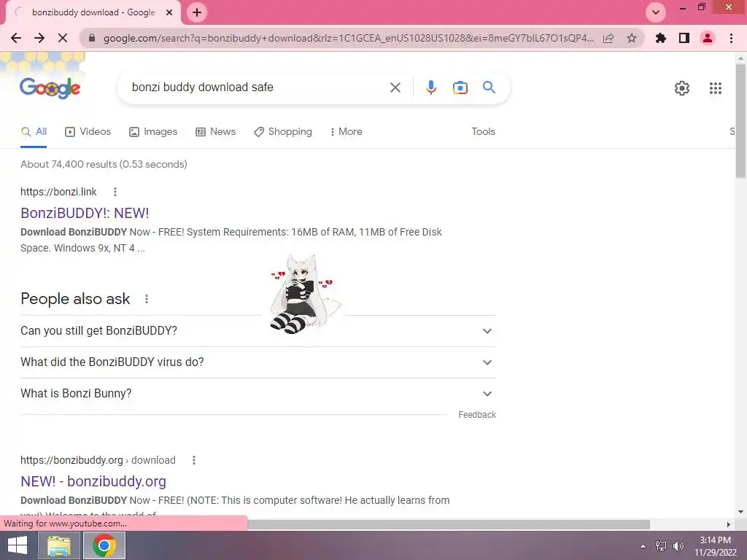Screen dimensions: 747x560
Task: Open a new tab
Action: pyautogui.click(x=197, y=12)
